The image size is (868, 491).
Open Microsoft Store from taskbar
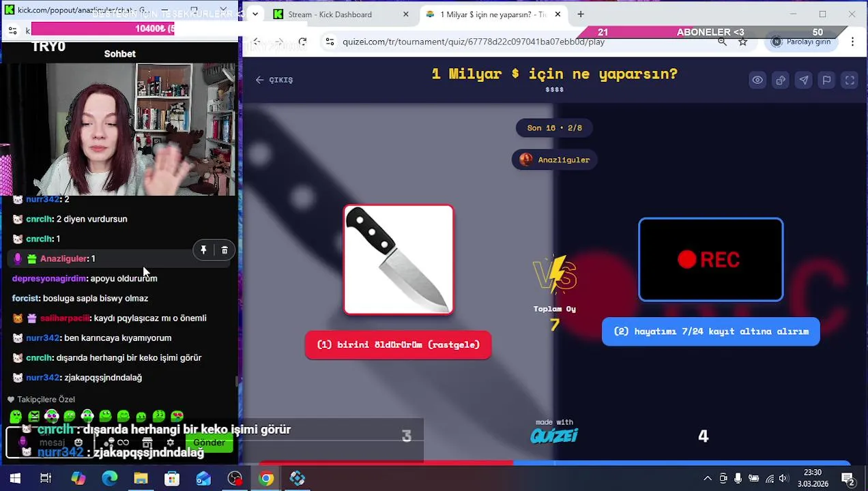pyautogui.click(x=172, y=479)
